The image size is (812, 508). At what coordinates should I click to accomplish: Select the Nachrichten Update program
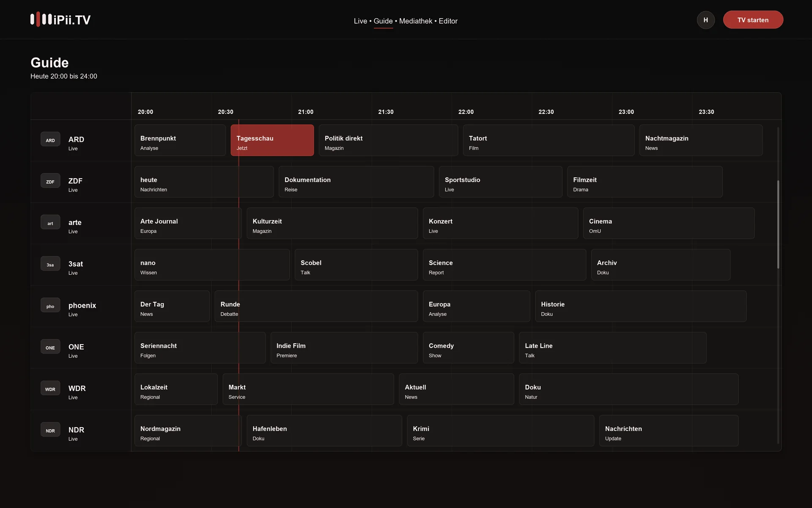coord(669,431)
